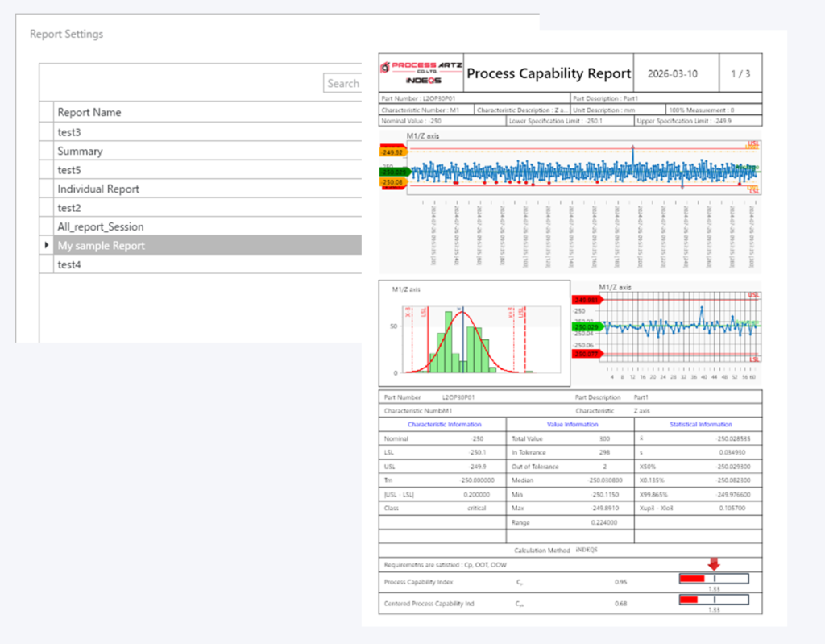Select the test3 report row
The width and height of the screenshot is (825, 644).
(68, 132)
